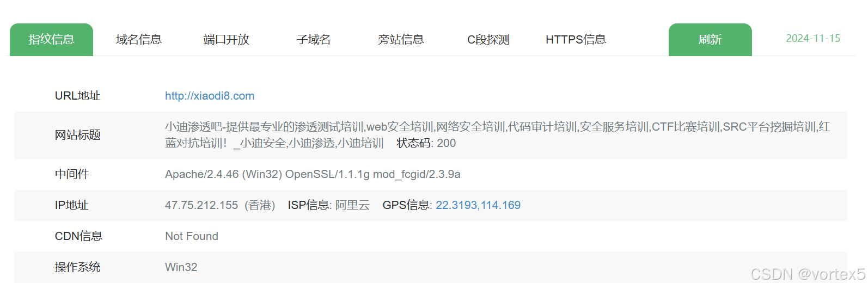Click the Win32 operating system value
868x289 pixels.
coord(181,267)
